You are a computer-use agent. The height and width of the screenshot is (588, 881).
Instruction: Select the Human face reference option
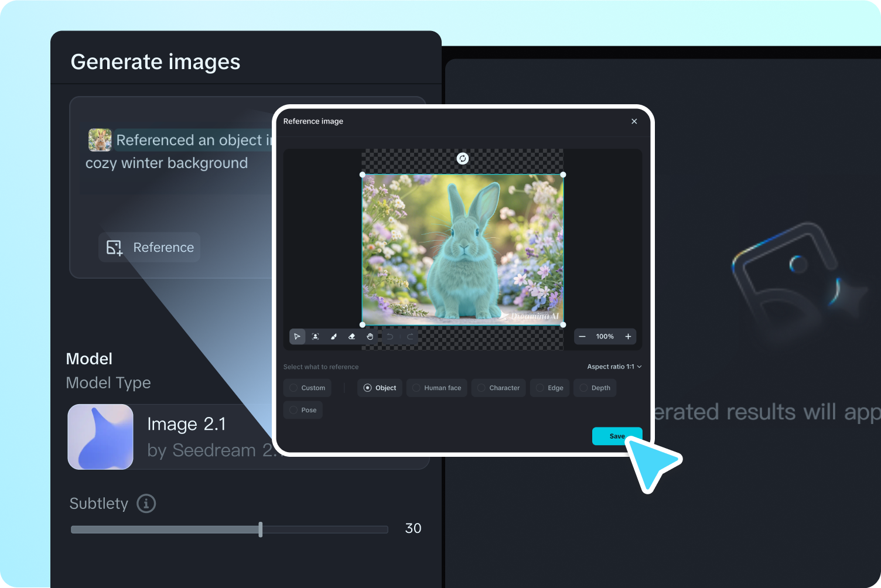tap(436, 388)
